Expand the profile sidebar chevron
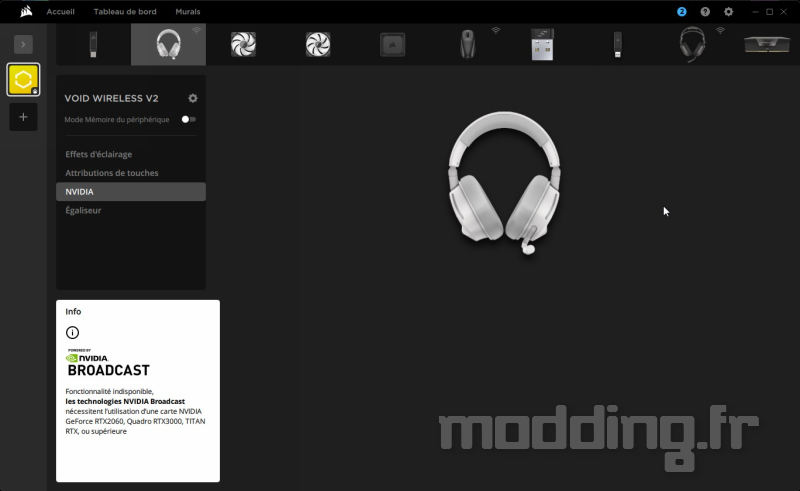Image resolution: width=800 pixels, height=491 pixels. (23, 44)
